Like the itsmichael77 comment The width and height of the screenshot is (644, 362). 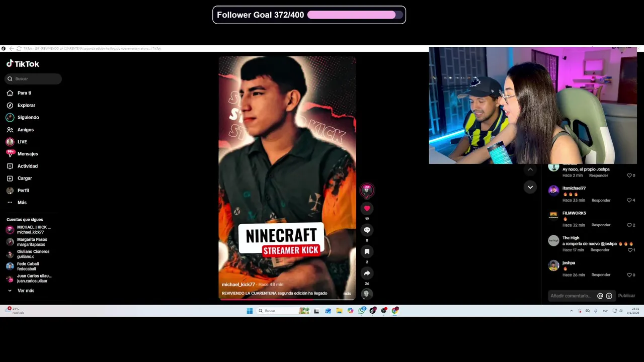(629, 200)
